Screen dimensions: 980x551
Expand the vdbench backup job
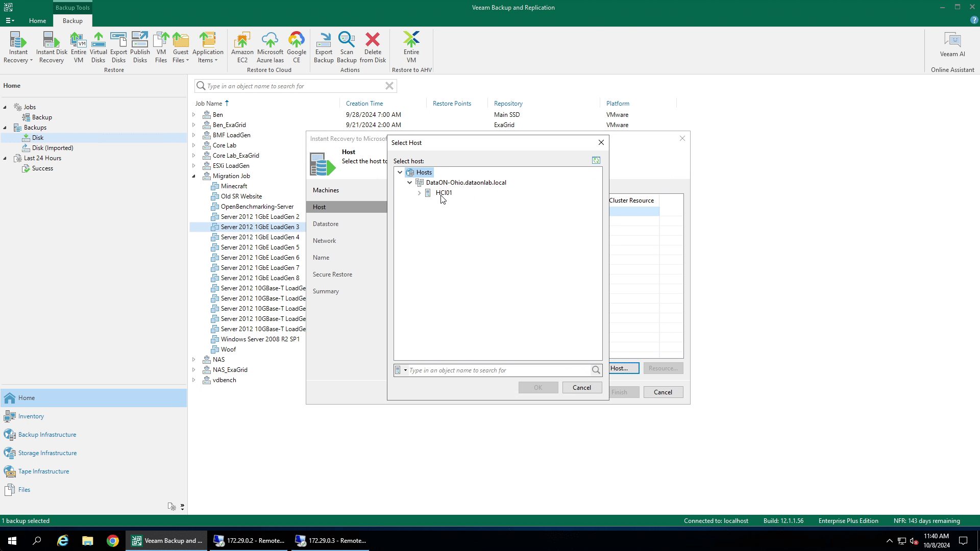(x=194, y=380)
